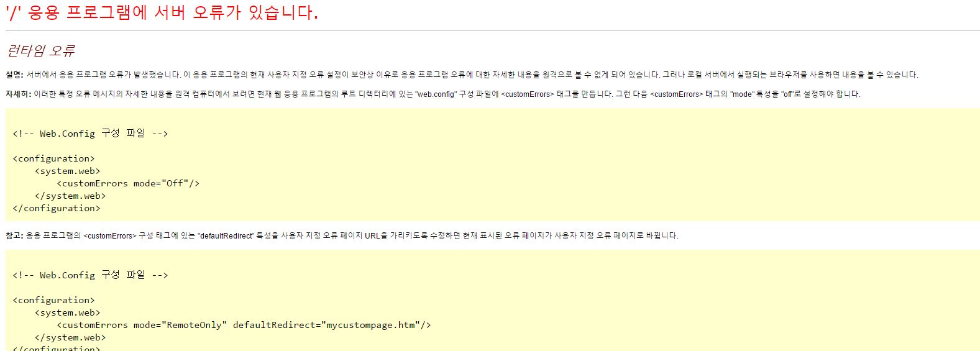Click closing </configuration> tag in the mode="Off" sample
The image size is (980, 351).
click(56, 208)
